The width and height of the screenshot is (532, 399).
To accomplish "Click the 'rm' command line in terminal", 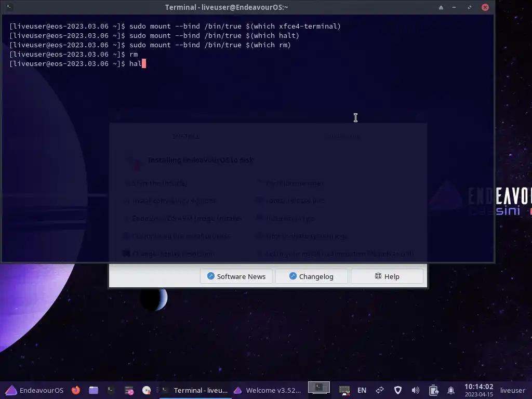I will (74, 54).
